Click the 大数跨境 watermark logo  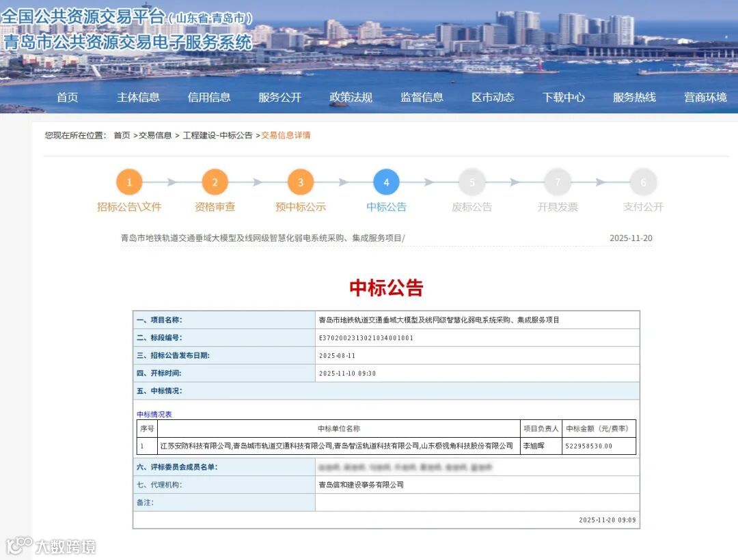[48, 546]
